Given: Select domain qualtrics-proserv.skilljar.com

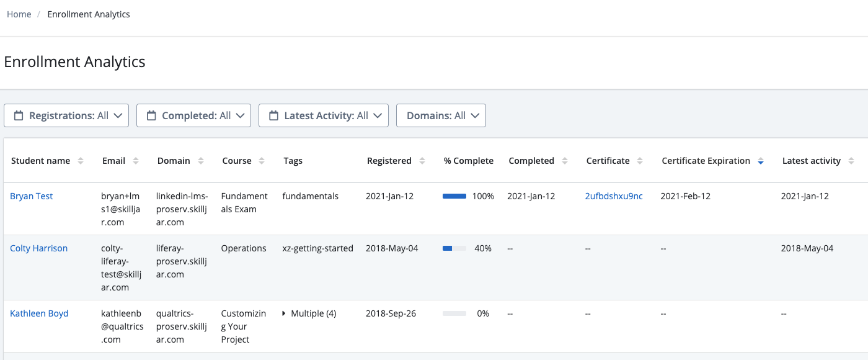Looking at the screenshot, I should [x=182, y=326].
